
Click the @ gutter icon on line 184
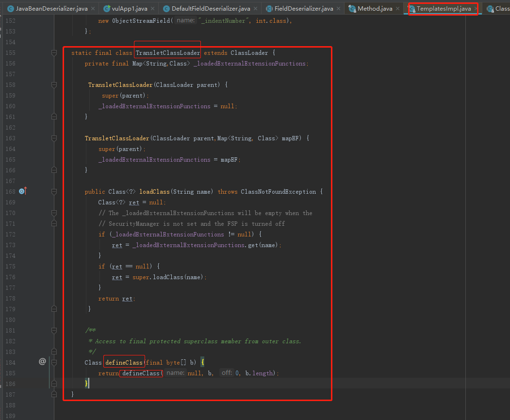click(x=42, y=361)
